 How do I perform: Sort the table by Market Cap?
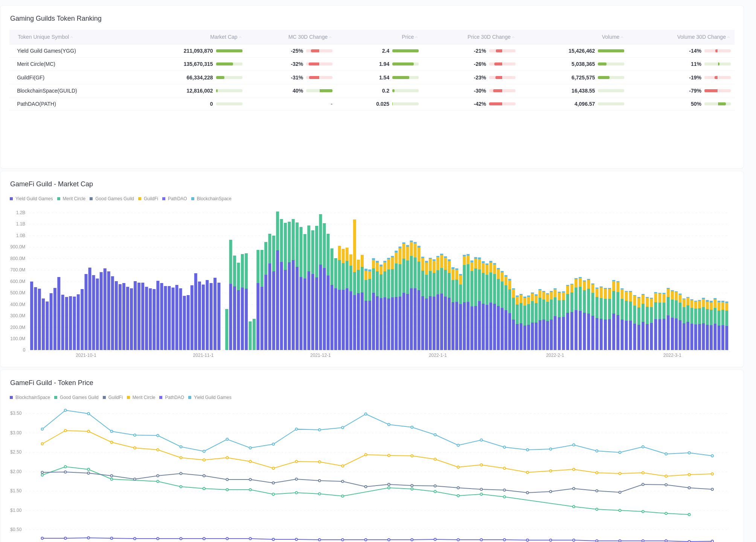tap(224, 37)
